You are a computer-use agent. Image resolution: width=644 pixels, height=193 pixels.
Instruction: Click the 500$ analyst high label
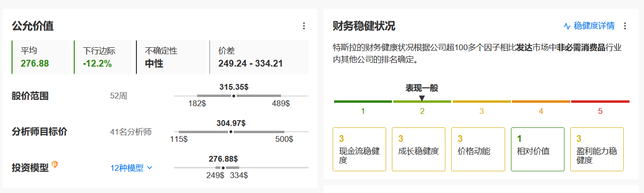coord(284,139)
